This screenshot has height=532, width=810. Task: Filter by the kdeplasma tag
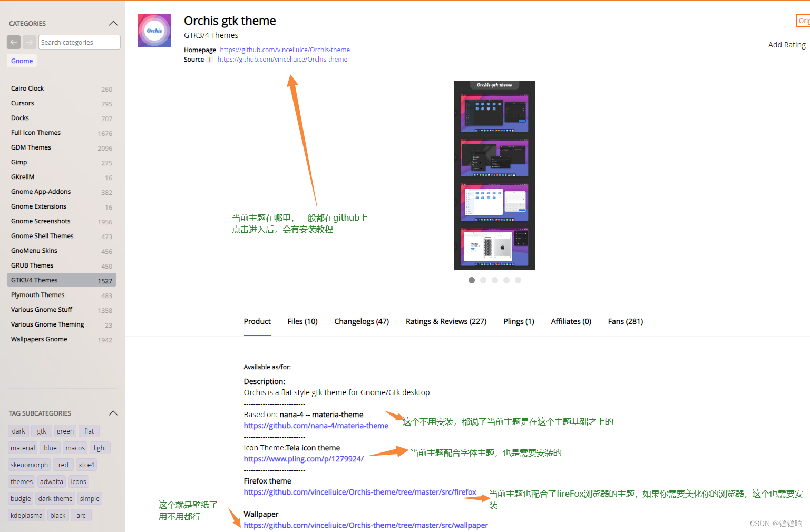coord(26,515)
